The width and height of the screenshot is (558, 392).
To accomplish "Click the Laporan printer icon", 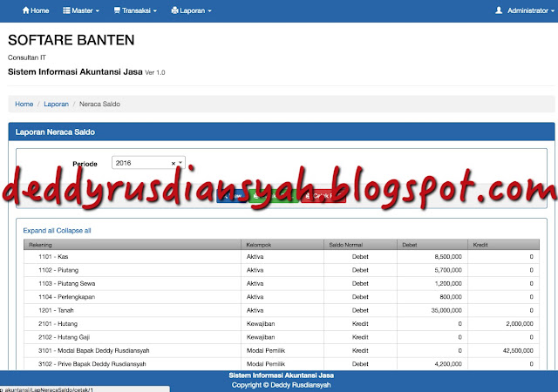I will [174, 10].
